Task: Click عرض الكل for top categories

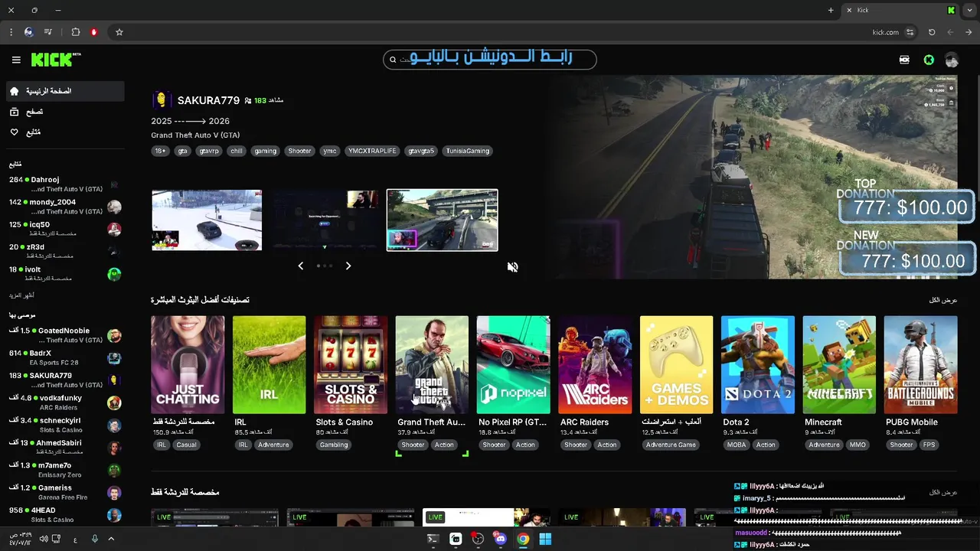Action: (x=943, y=300)
